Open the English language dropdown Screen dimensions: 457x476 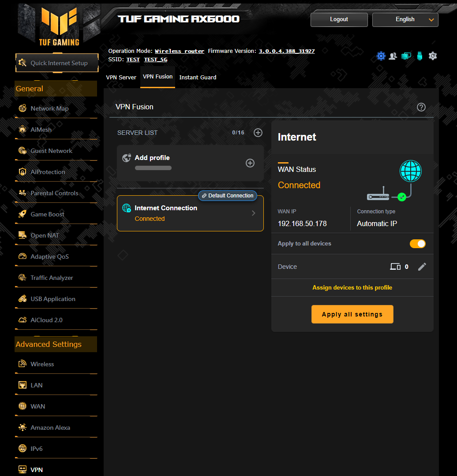[x=405, y=19]
